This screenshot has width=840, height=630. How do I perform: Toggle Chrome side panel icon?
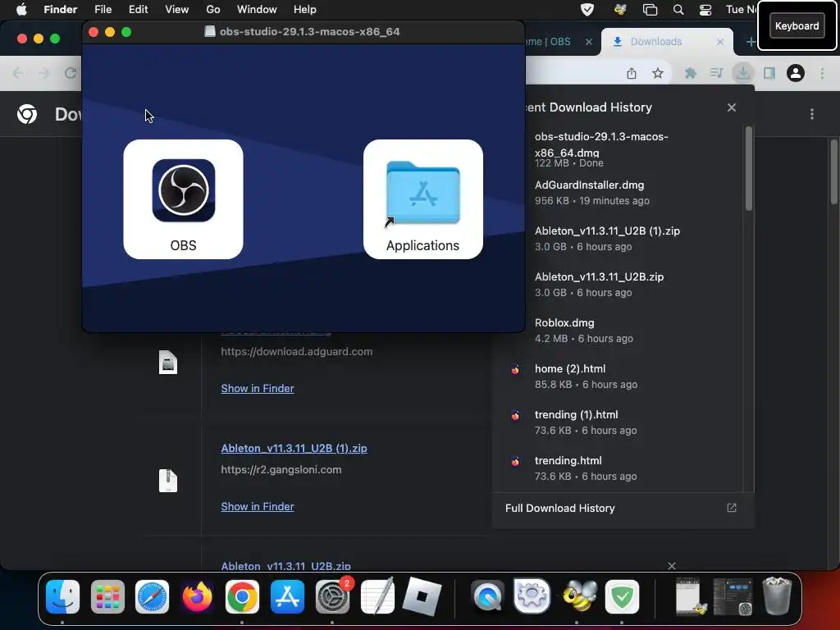click(x=769, y=73)
